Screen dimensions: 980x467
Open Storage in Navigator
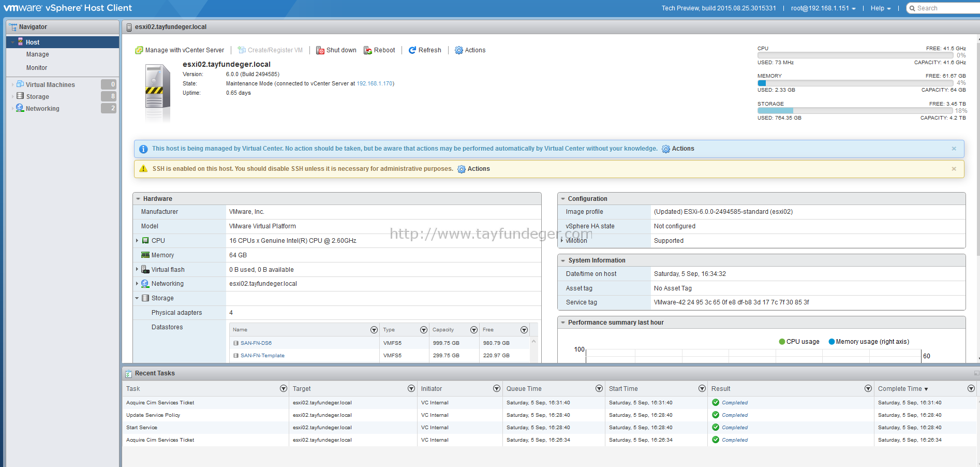click(x=38, y=96)
